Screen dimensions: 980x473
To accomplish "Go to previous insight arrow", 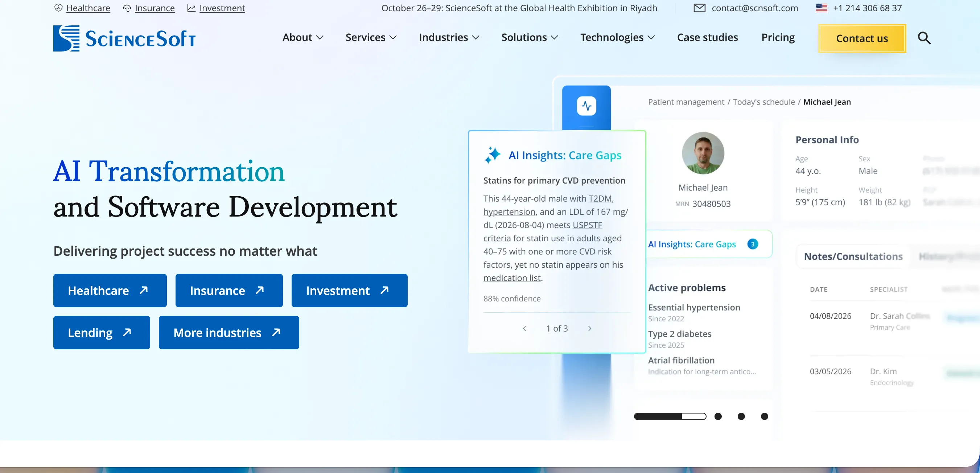I will click(524, 328).
